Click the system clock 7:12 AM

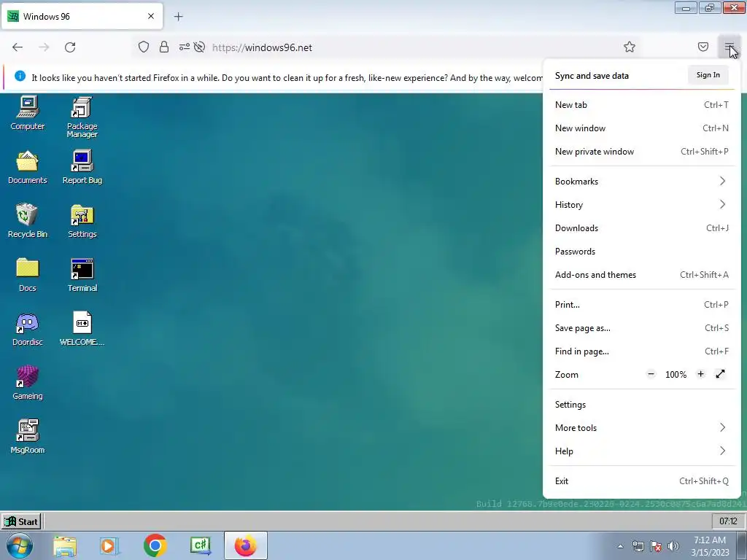point(710,546)
